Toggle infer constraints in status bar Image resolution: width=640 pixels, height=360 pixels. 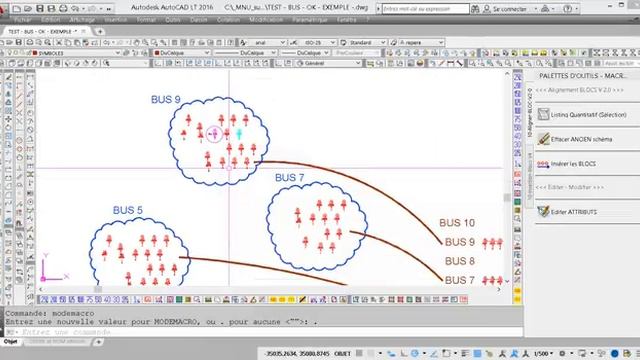[x=391, y=353]
